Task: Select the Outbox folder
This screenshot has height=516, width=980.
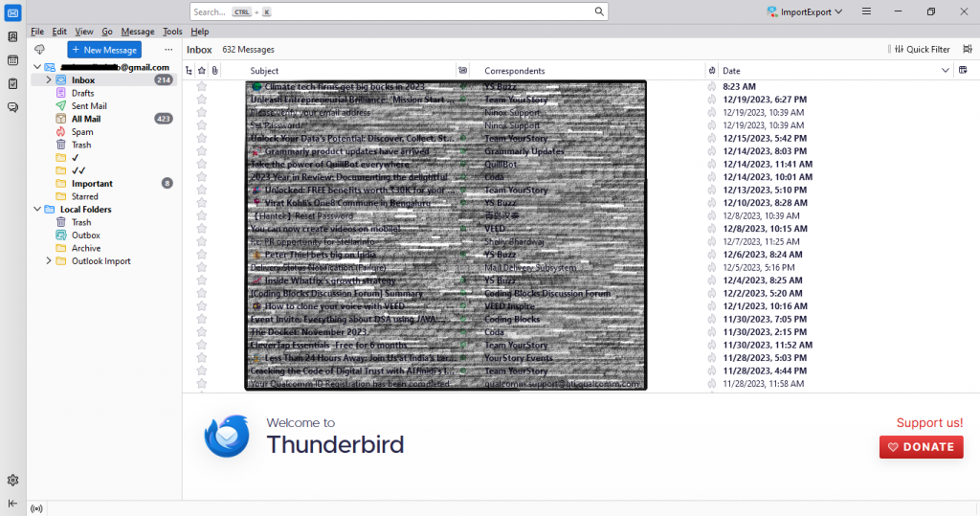Action: 85,236
